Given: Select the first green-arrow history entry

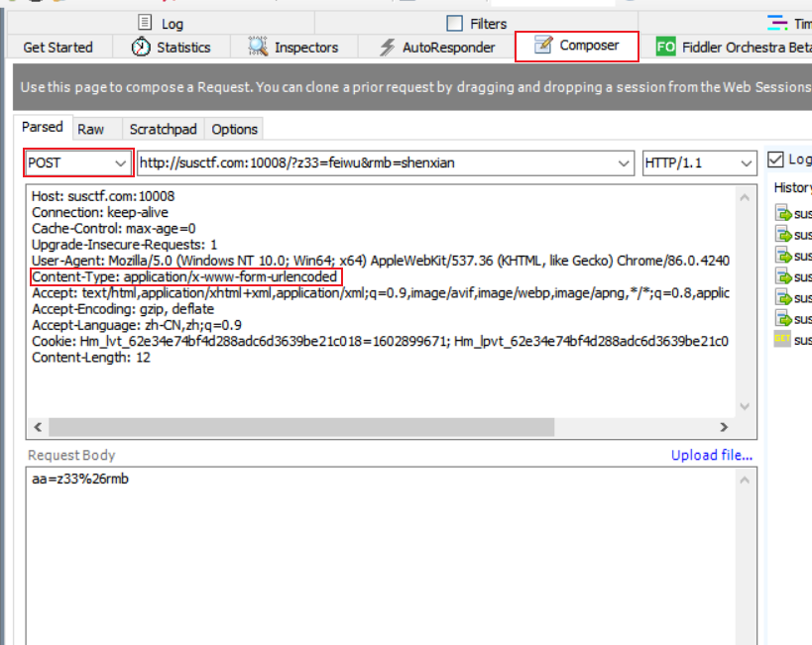Looking at the screenshot, I should coord(783,213).
